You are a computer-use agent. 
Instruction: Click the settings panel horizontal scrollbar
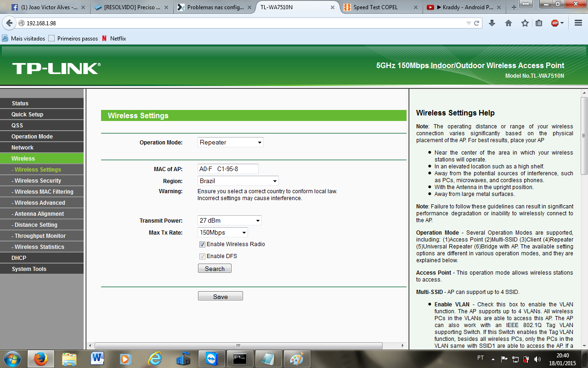[x=238, y=345]
